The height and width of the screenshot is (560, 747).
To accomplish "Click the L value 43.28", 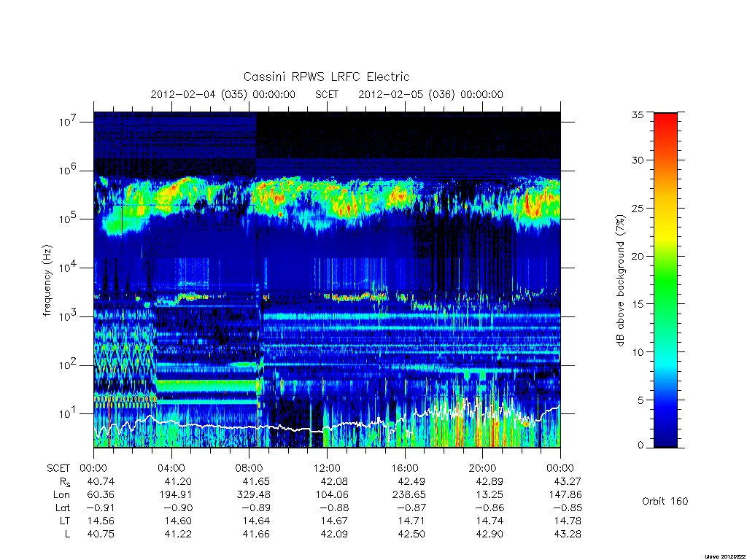I will (568, 534).
